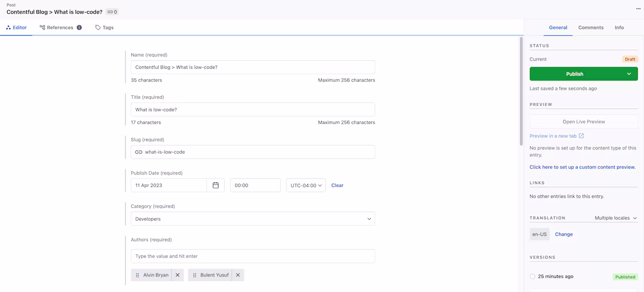Remove author Alvin Bryan
The height and width of the screenshot is (292, 644).
pos(178,275)
